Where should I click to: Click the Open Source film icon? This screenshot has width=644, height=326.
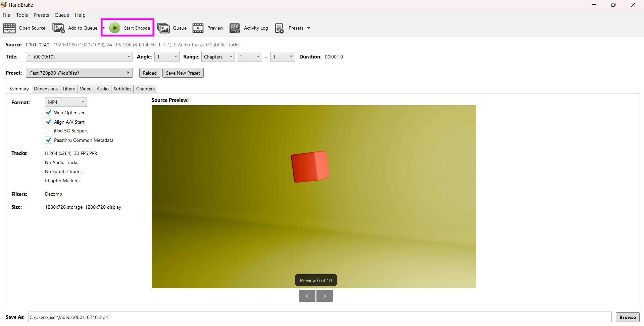(x=9, y=28)
